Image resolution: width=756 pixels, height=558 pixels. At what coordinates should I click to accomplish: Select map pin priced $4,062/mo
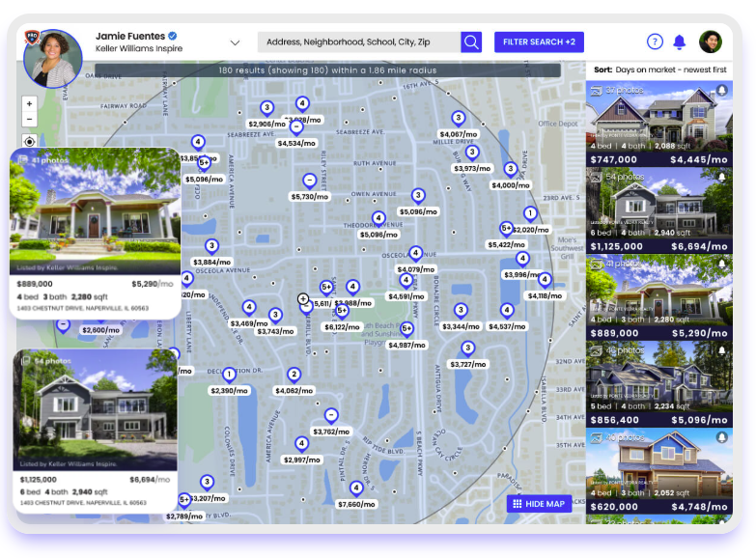[294, 375]
